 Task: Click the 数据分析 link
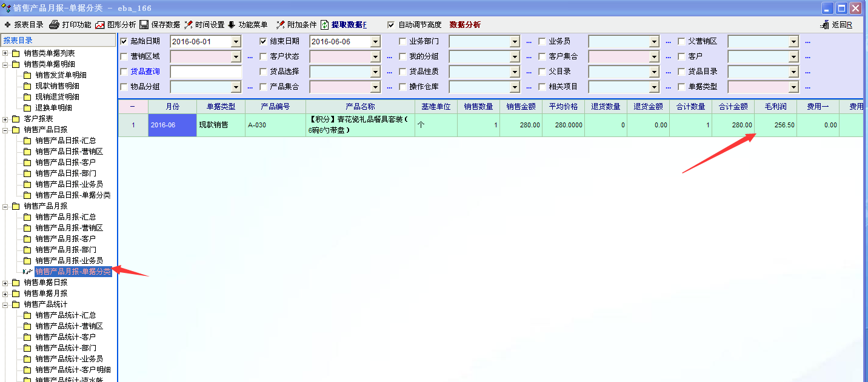point(465,25)
